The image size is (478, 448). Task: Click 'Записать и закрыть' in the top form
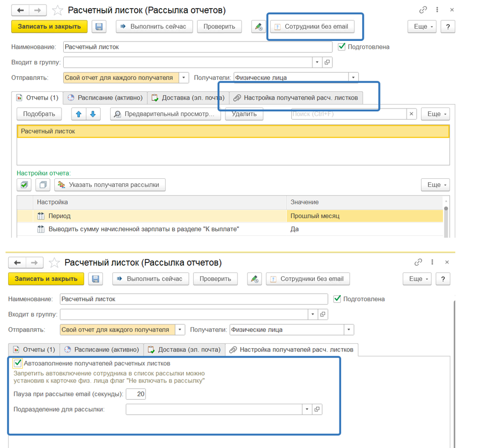[49, 27]
